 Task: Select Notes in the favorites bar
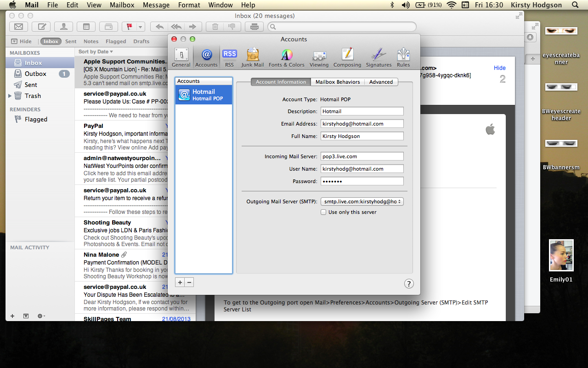[91, 41]
